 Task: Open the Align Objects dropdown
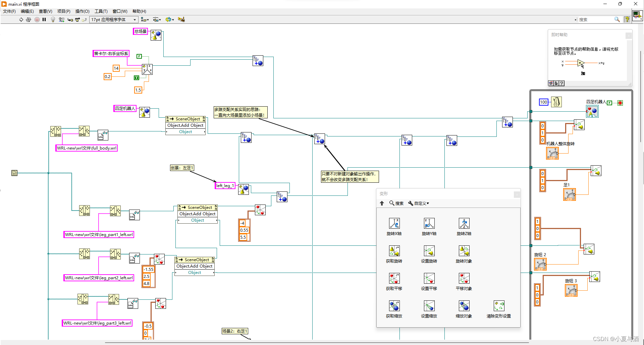point(145,19)
